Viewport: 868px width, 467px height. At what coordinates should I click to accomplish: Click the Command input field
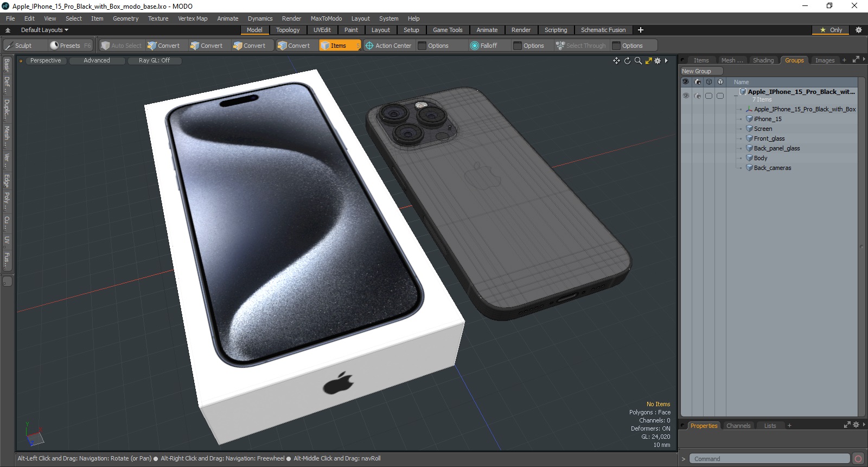pyautogui.click(x=769, y=459)
